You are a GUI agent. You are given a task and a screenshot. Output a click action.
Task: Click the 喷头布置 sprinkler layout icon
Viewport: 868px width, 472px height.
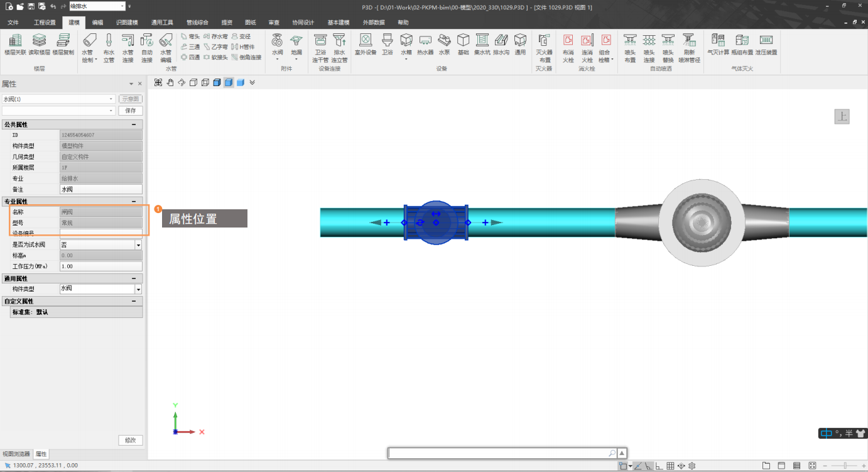coord(630,48)
